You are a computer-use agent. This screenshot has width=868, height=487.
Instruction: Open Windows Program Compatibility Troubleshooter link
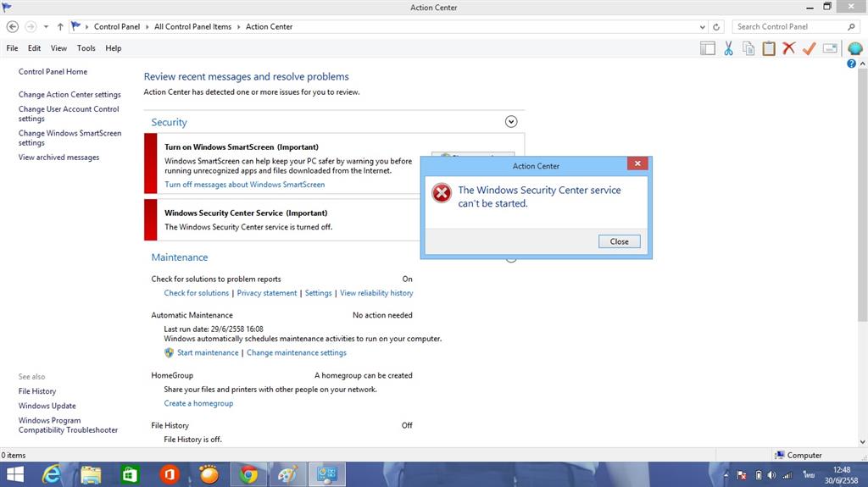point(68,425)
